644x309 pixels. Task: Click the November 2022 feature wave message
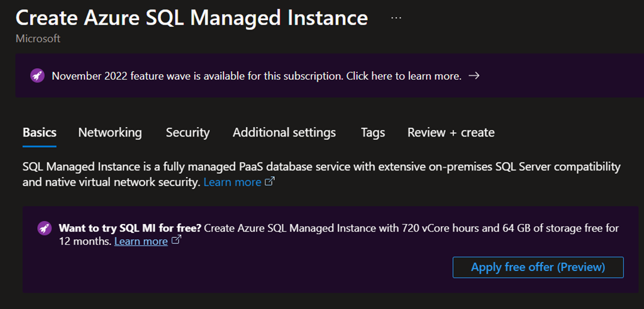tap(256, 76)
